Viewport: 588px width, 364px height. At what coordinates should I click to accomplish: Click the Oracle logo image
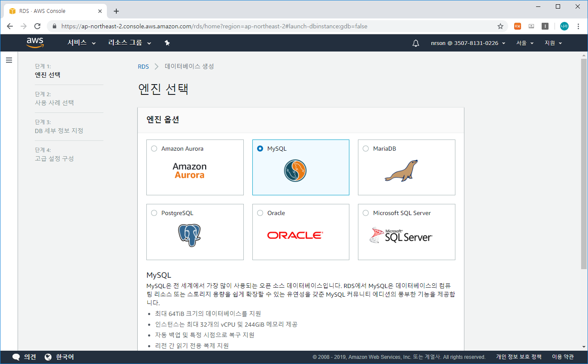tap(295, 235)
